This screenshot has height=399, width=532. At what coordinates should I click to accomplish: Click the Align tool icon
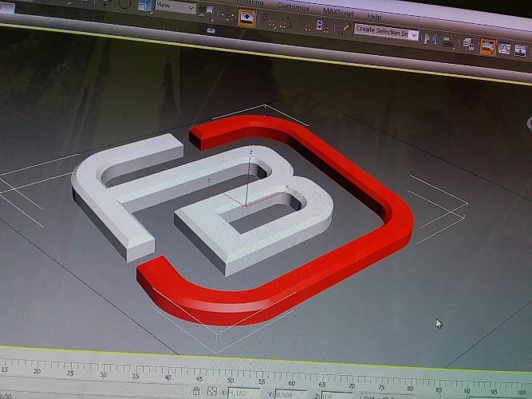pyautogui.click(x=448, y=41)
